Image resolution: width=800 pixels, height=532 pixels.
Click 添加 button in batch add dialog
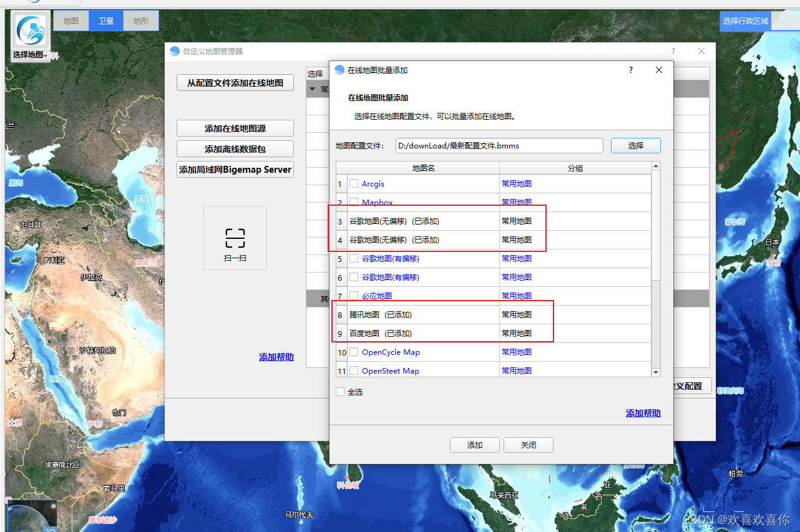(x=475, y=445)
